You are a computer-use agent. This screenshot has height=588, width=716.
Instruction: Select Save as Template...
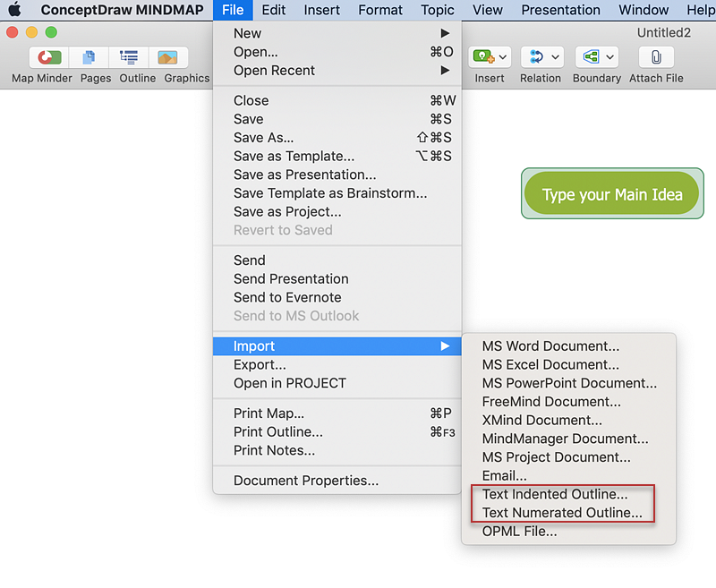(x=337, y=156)
